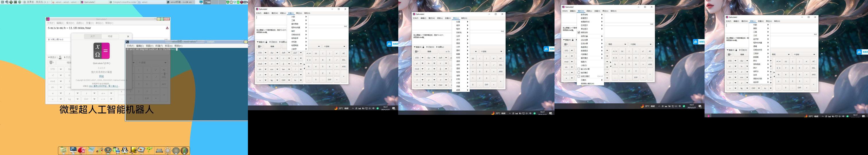The width and height of the screenshot is (868, 155).
Task: Switch to SimpleScreenRecorder in the veket top panel
Action: click(123, 2)
